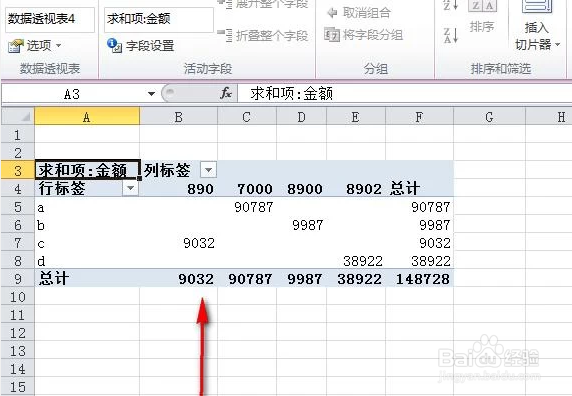Select cell B7 value 9032
This screenshot has width=572, height=396.
pos(178,242)
